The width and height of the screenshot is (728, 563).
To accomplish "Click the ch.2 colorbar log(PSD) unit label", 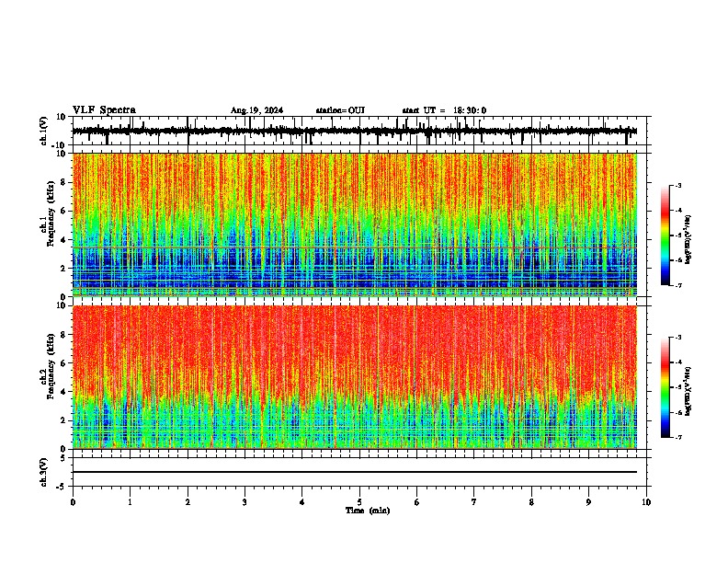I will tap(688, 391).
